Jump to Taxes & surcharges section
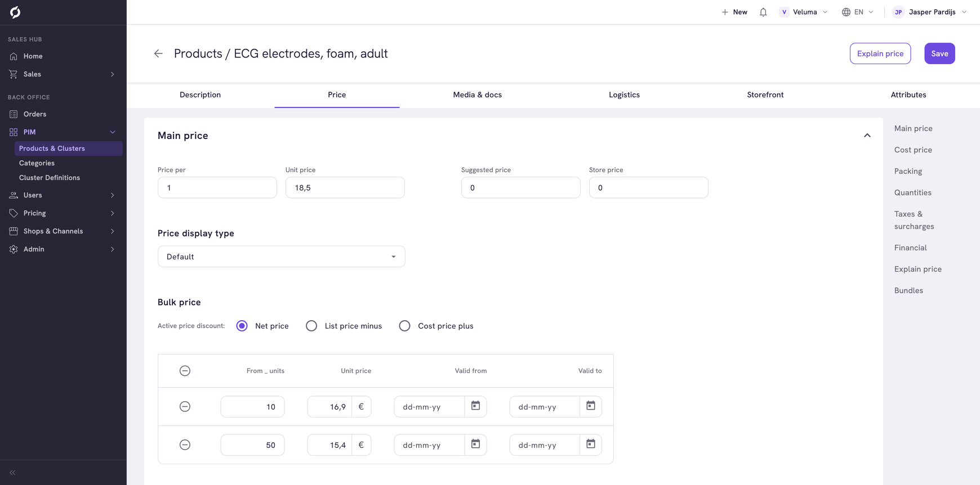This screenshot has width=980, height=485. (914, 220)
